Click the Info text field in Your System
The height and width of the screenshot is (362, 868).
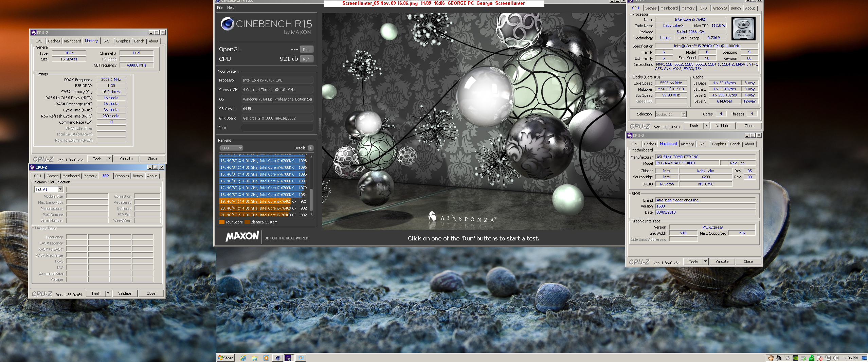coord(277,128)
